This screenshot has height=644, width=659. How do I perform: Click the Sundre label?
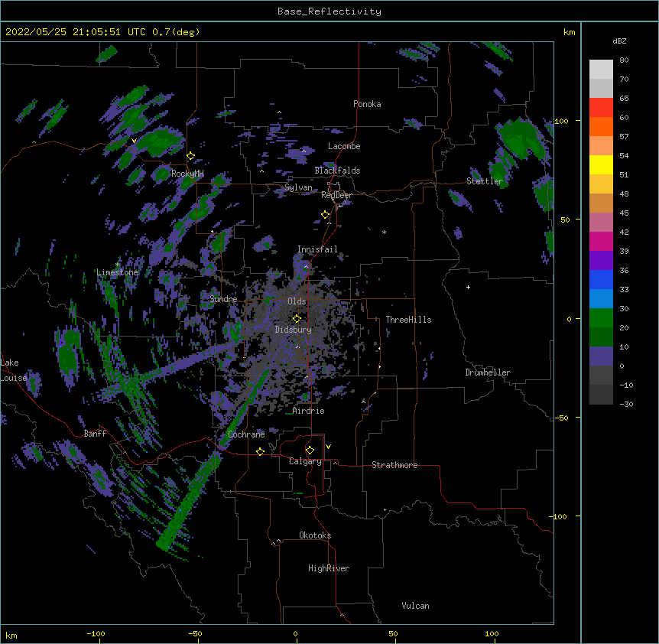click(x=223, y=299)
